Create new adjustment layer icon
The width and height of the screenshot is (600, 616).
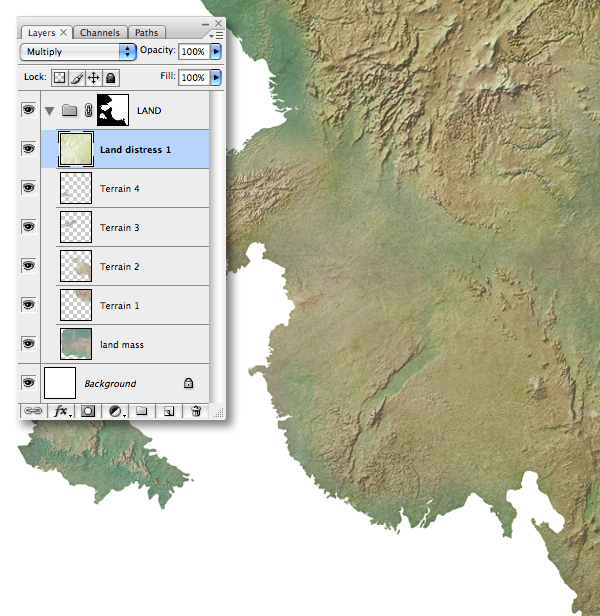[116, 411]
